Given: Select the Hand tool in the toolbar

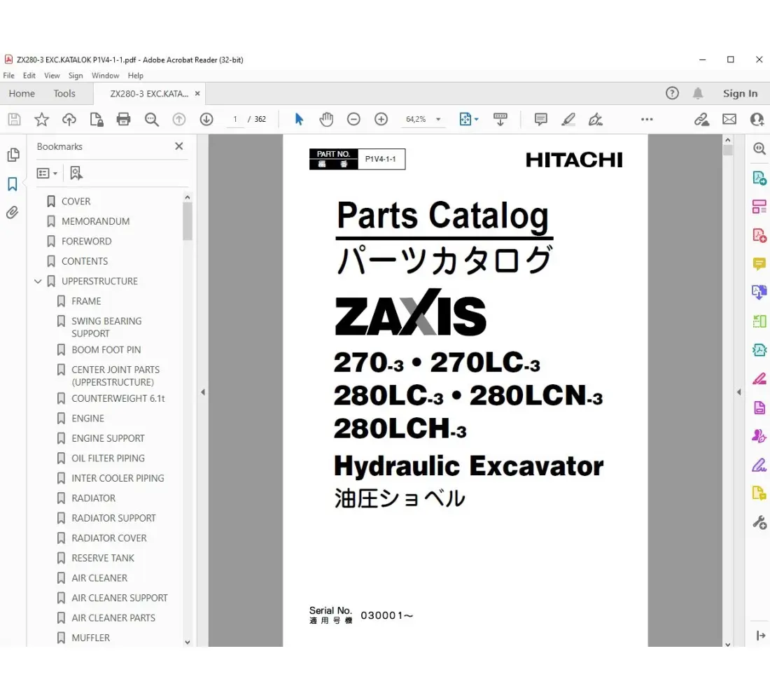Looking at the screenshot, I should coord(326,119).
